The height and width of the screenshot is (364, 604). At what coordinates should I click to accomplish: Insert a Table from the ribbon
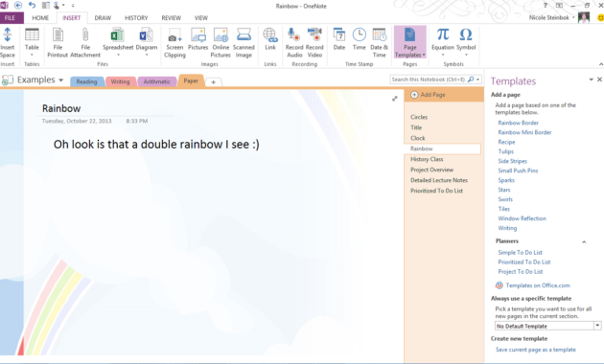32,42
